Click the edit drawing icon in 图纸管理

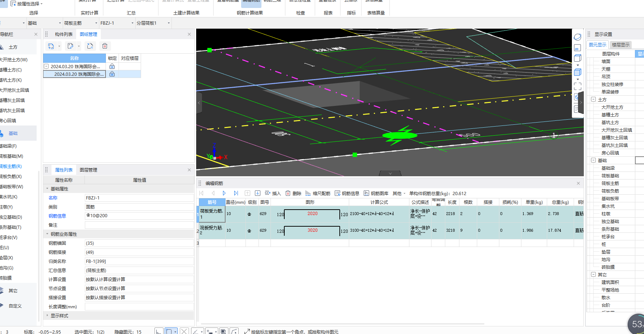(70, 46)
